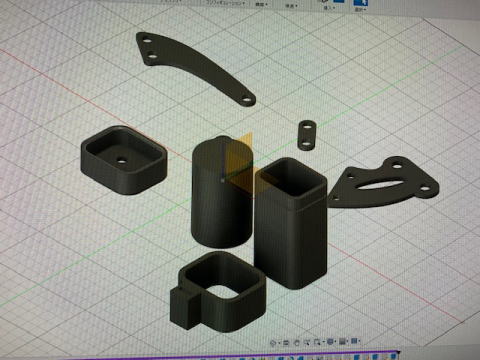This screenshot has height=360, width=480.
Task: Select the square tray with center hole
Action: click(x=123, y=160)
